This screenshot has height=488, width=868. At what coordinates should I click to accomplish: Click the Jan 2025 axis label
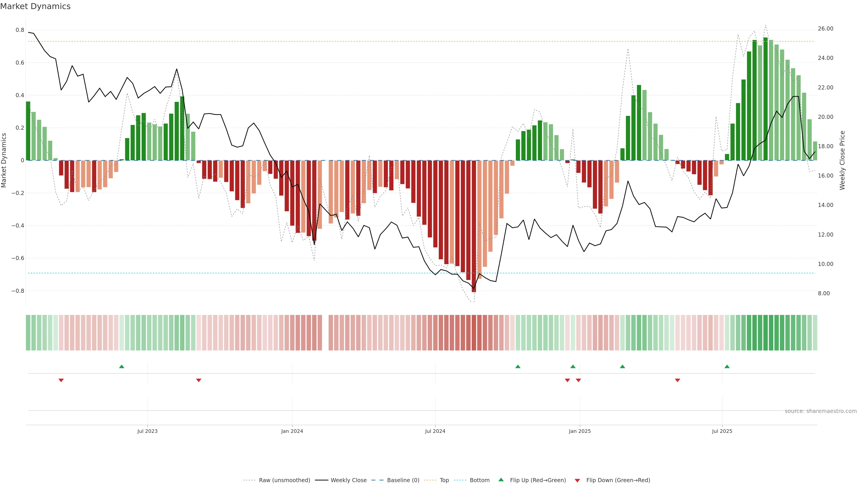click(x=580, y=431)
